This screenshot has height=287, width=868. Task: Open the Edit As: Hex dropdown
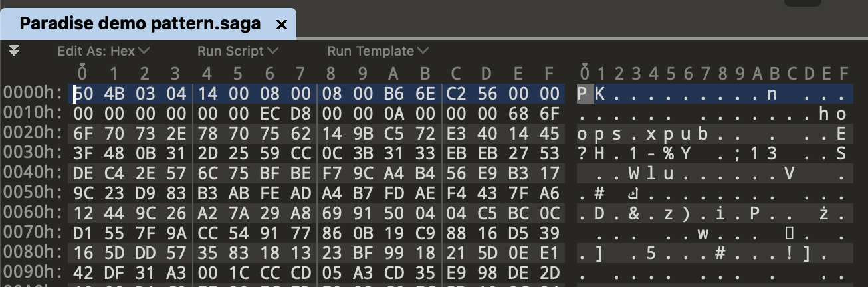pos(104,51)
